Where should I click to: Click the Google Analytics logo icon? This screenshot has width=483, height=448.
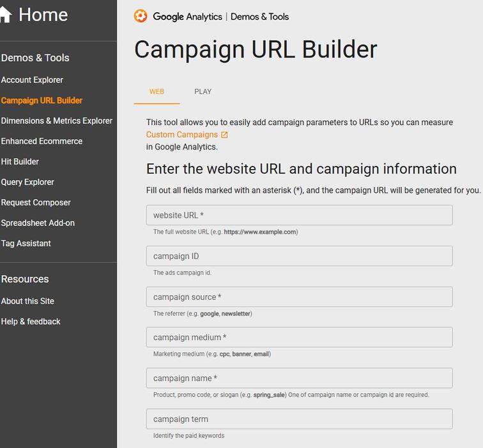[141, 17]
